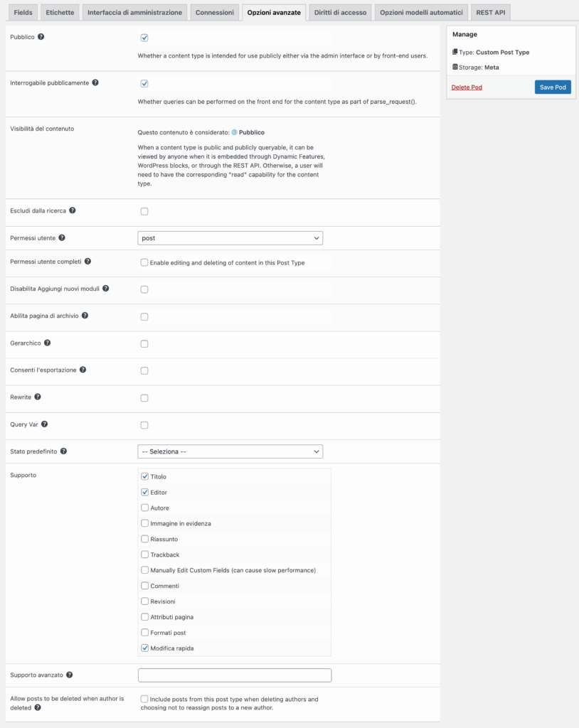
Task: Check Riassunto support option
Action: point(145,539)
